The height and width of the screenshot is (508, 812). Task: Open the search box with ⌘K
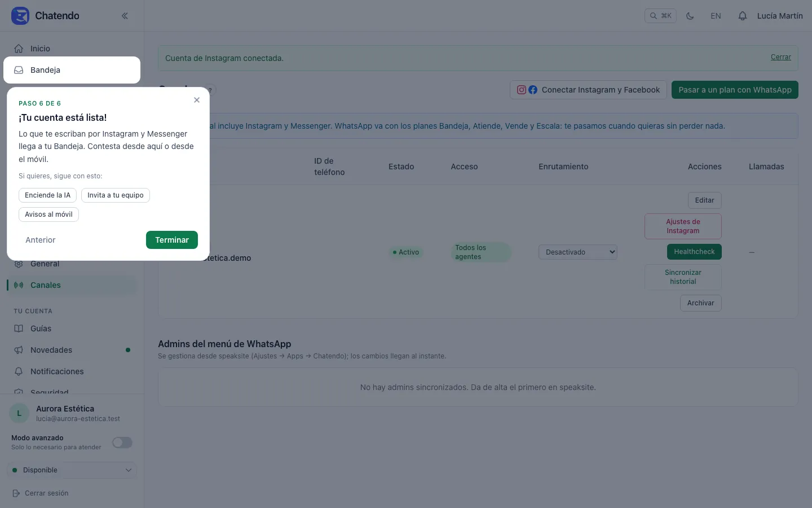tap(660, 16)
